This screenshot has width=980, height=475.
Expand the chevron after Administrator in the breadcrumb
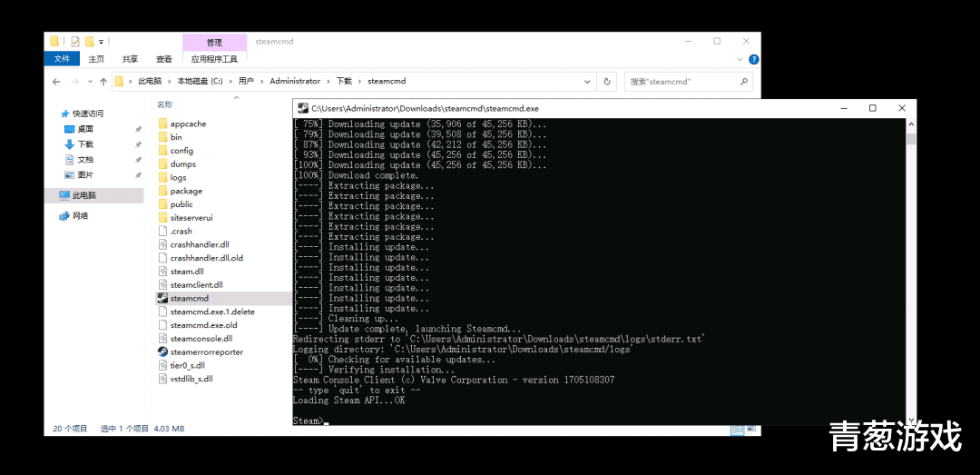328,82
